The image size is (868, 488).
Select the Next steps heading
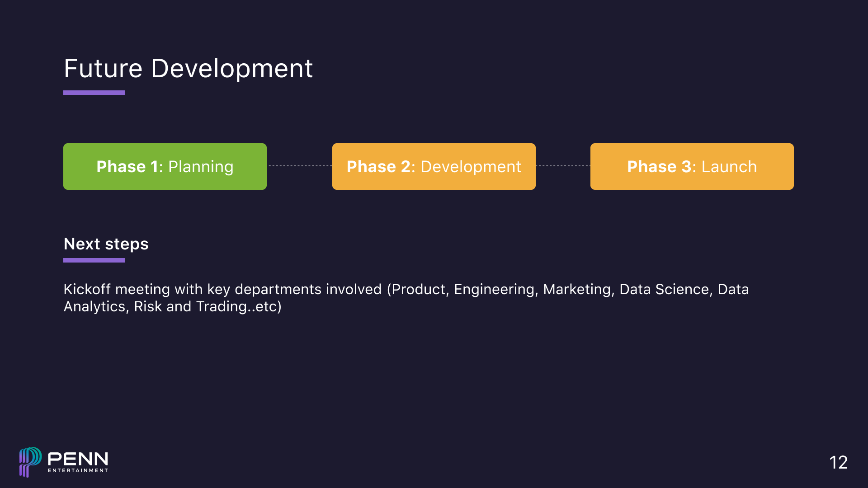click(x=106, y=244)
